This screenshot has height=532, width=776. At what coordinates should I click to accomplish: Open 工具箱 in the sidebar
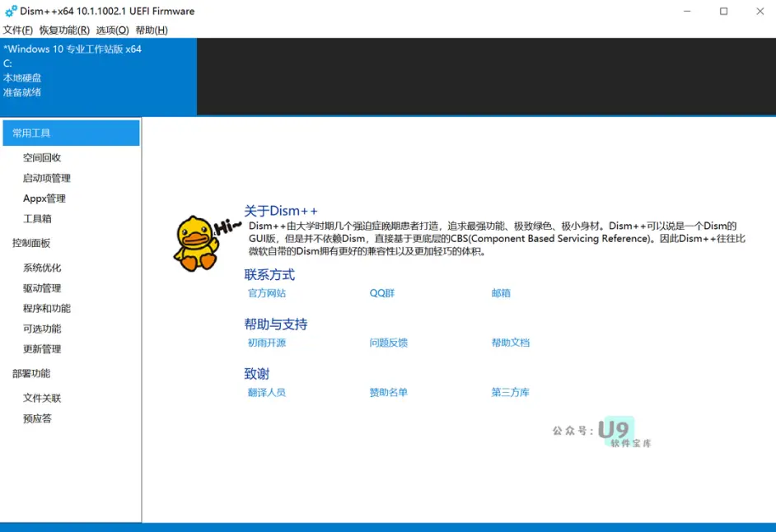click(x=37, y=219)
